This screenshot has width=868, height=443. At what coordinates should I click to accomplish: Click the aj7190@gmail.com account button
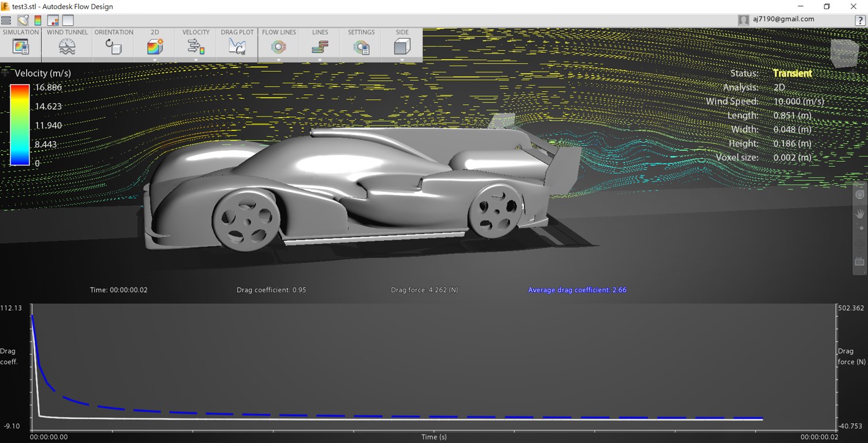coord(777,20)
